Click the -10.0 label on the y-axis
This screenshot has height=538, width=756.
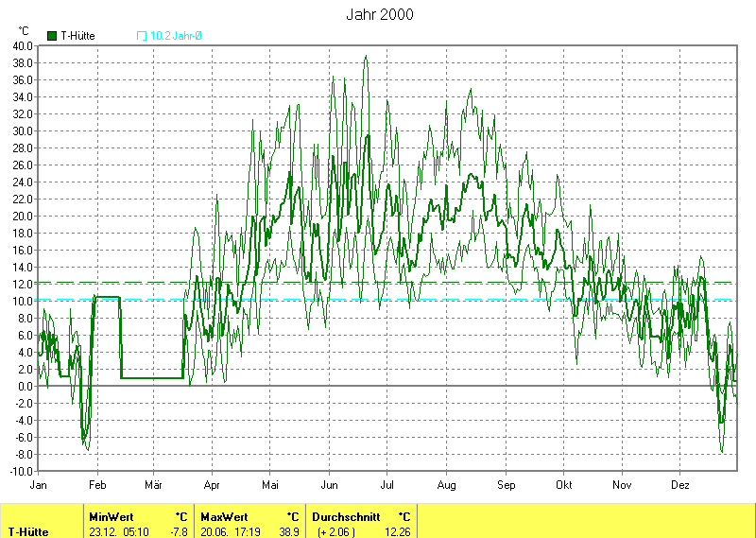point(21,471)
